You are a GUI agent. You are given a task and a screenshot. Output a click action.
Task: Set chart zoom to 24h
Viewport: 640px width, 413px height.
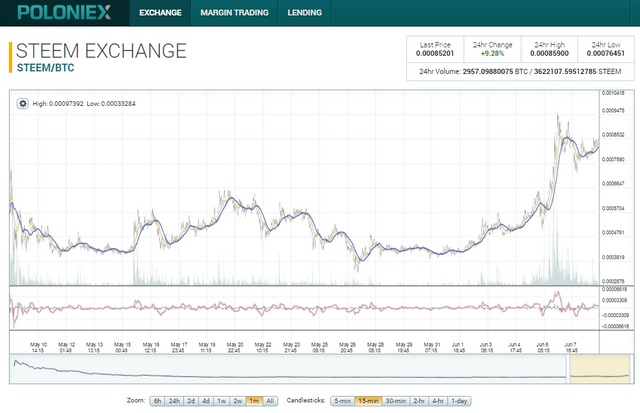point(174,401)
